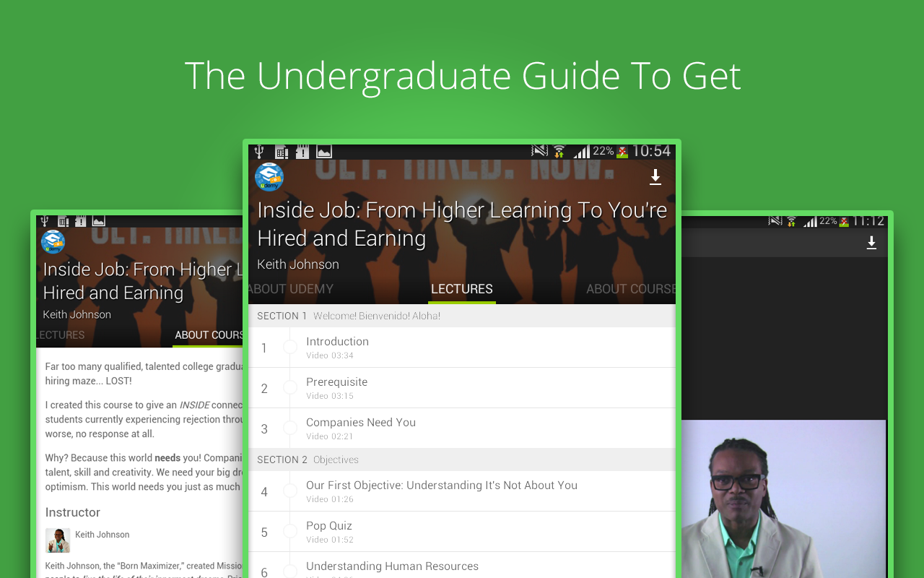
Task: Switch to LECTURES tab in center screen
Action: (462, 289)
